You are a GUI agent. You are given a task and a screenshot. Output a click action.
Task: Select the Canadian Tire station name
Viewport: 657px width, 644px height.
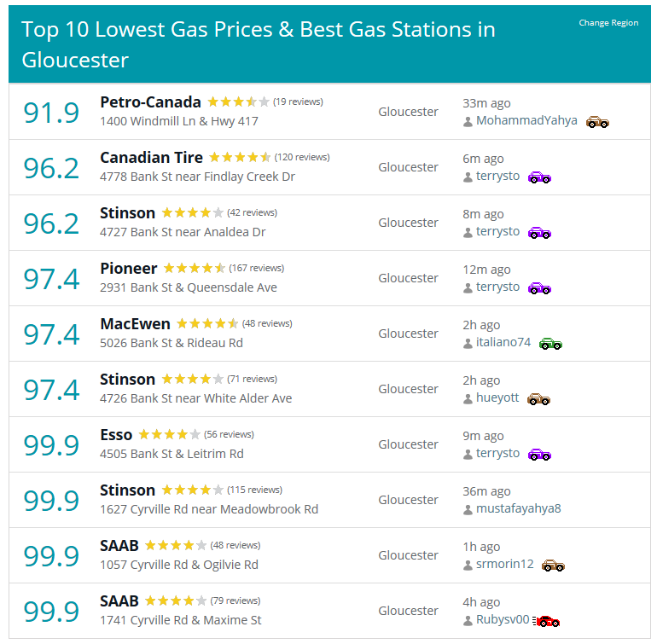click(151, 158)
